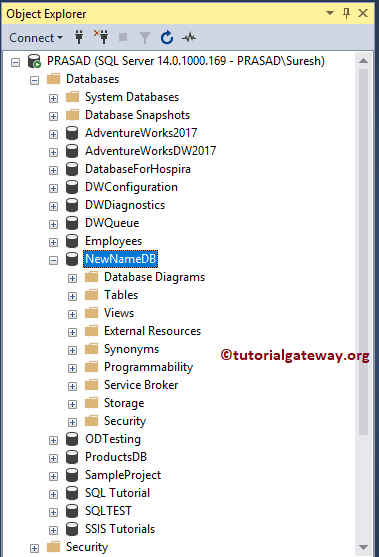Select the DWQueue database label
Screen dimensions: 379x557
pos(112,223)
